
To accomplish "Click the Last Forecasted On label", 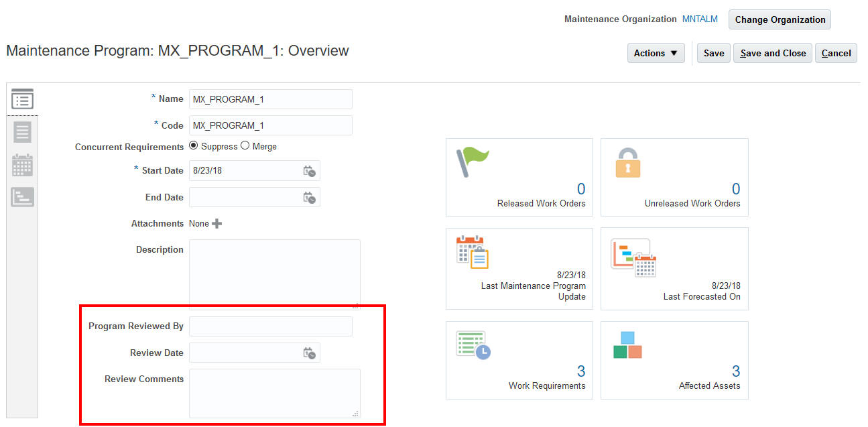I will 702,297.
